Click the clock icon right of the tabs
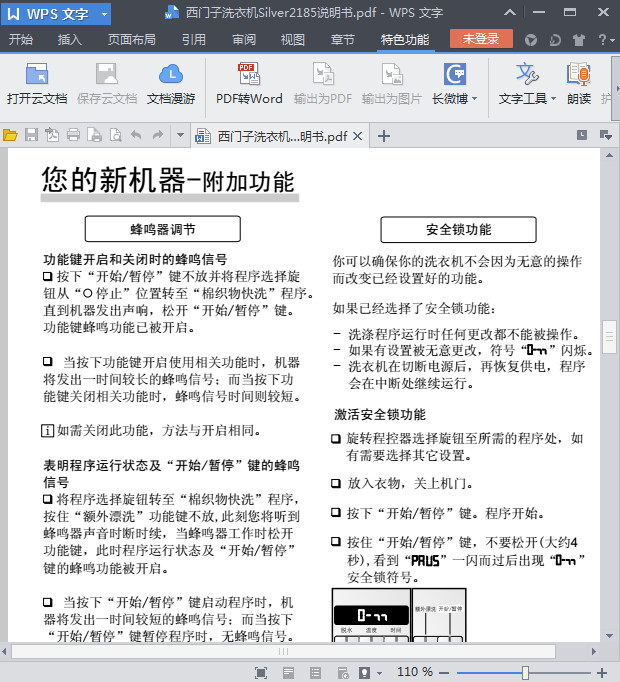620x682 pixels. tap(582, 135)
